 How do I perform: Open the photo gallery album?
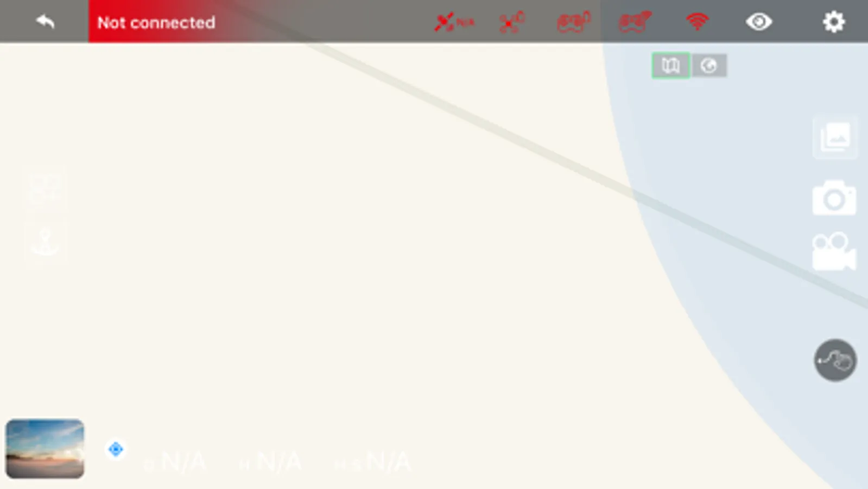coord(835,137)
